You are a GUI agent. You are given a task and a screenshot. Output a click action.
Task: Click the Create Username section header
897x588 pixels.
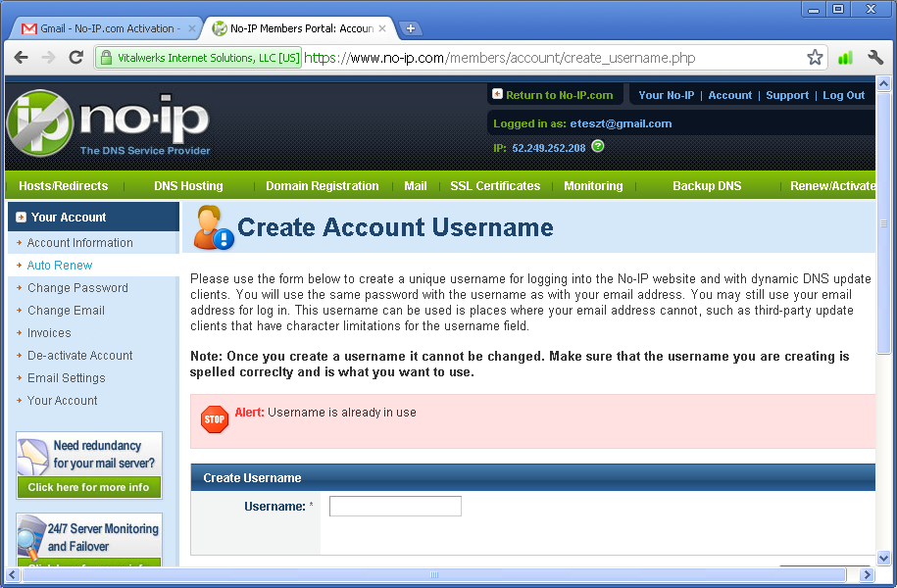(532, 477)
